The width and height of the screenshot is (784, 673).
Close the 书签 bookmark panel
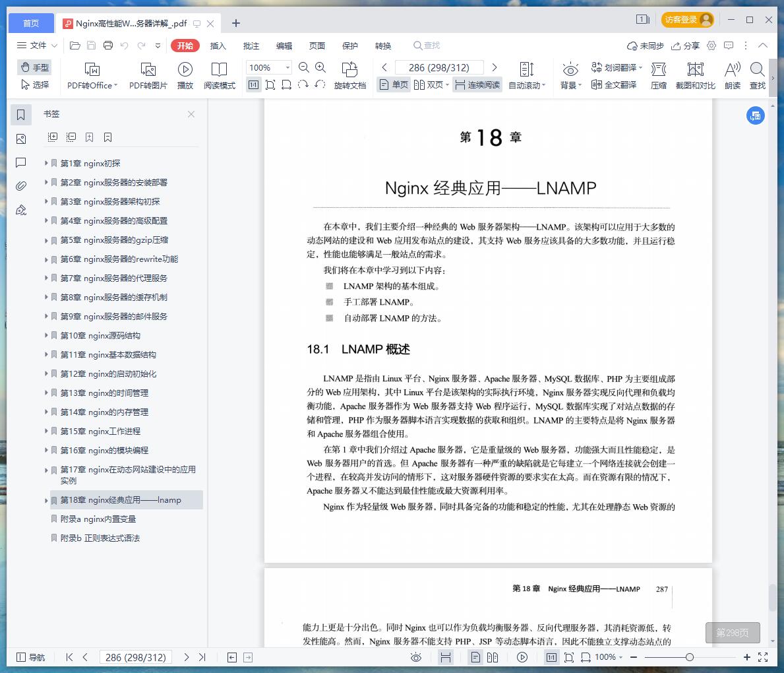click(x=191, y=114)
